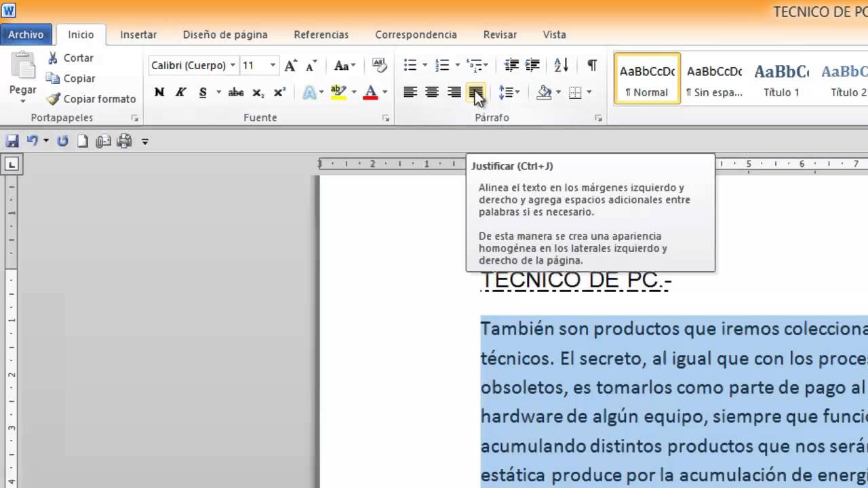Viewport: 868px width, 488px height.
Task: Increase paragraph indent
Action: (x=533, y=66)
